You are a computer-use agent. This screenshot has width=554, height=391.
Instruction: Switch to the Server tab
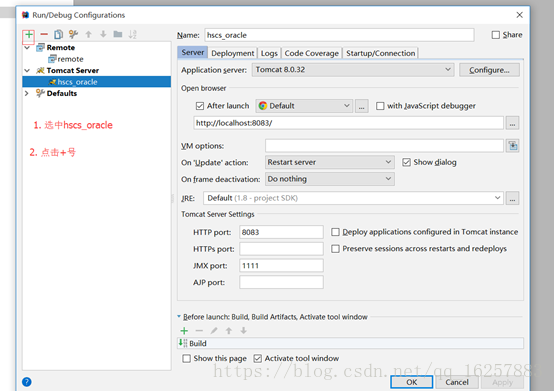click(x=193, y=53)
